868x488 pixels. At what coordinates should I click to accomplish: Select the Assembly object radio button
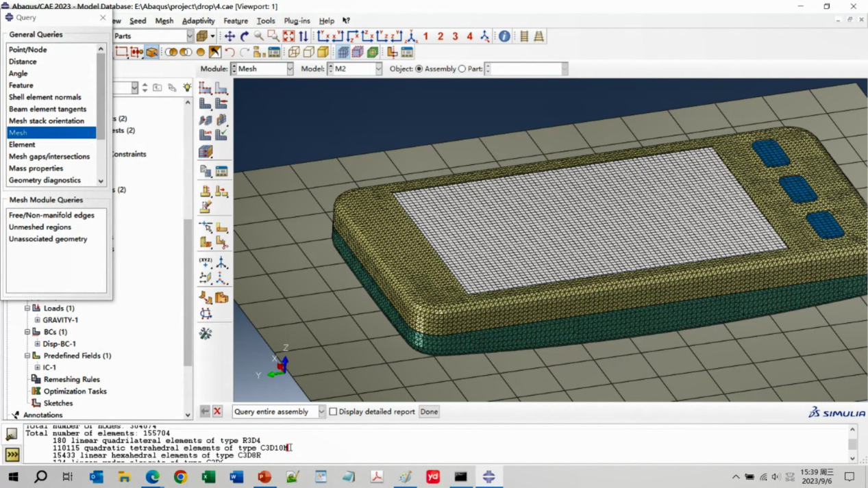click(x=419, y=69)
